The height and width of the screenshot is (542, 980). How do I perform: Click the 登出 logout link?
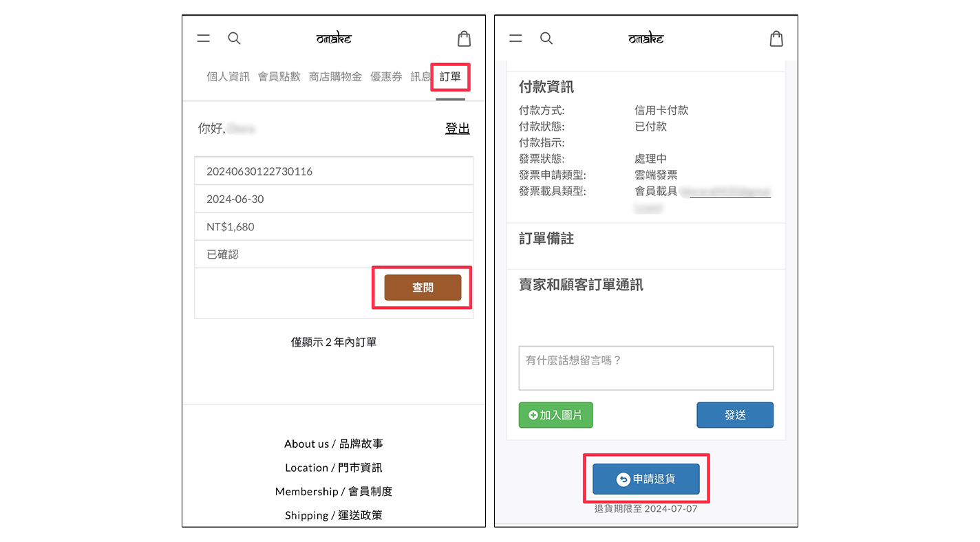point(458,129)
